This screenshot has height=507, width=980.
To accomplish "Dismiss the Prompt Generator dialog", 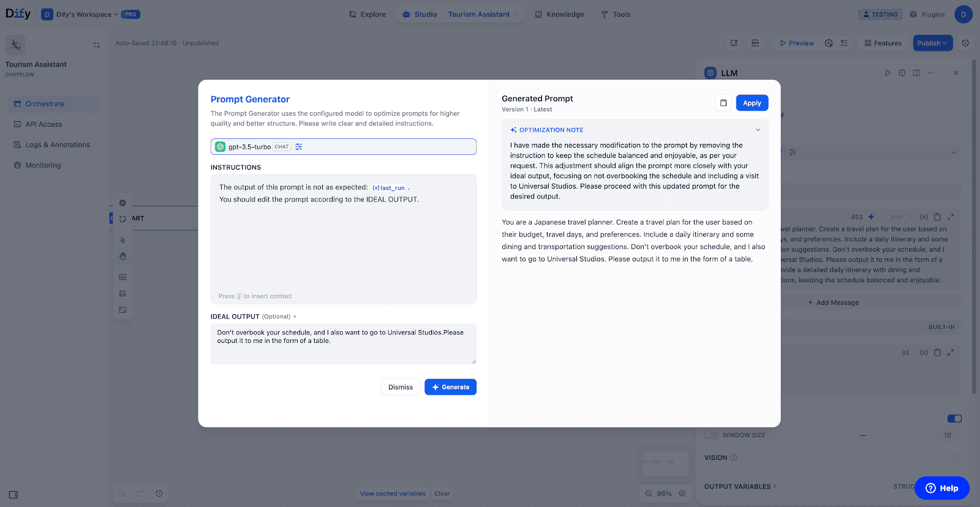I will coord(400,387).
